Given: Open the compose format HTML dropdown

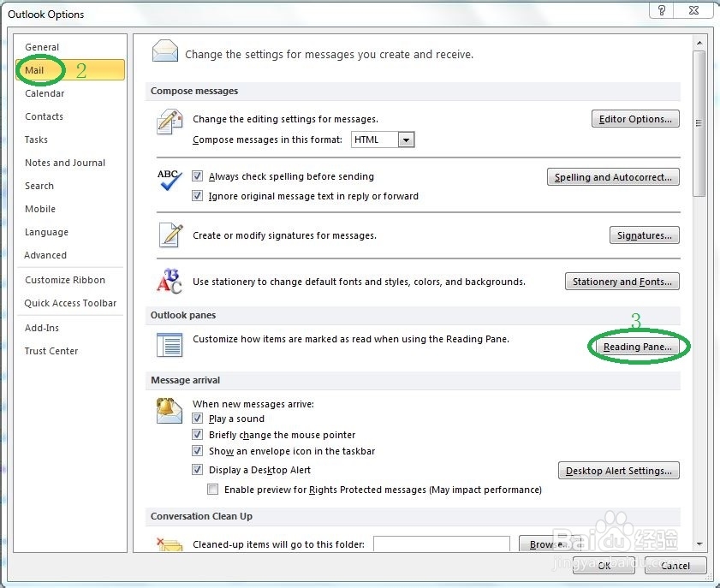Looking at the screenshot, I should (406, 140).
